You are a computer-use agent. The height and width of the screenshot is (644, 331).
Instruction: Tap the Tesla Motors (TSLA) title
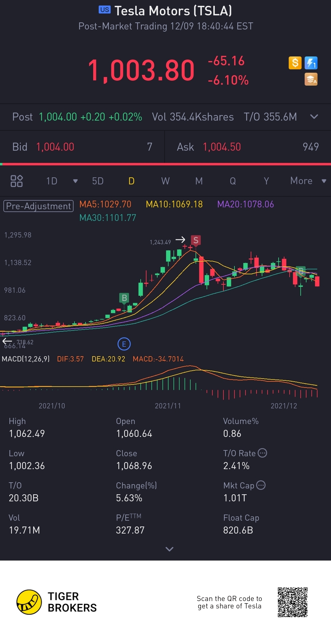tap(173, 11)
